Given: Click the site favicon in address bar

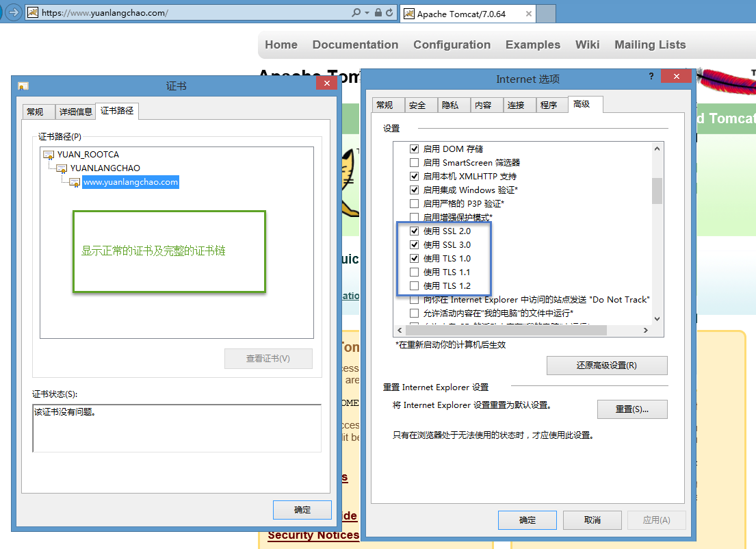Looking at the screenshot, I should click(x=33, y=12).
